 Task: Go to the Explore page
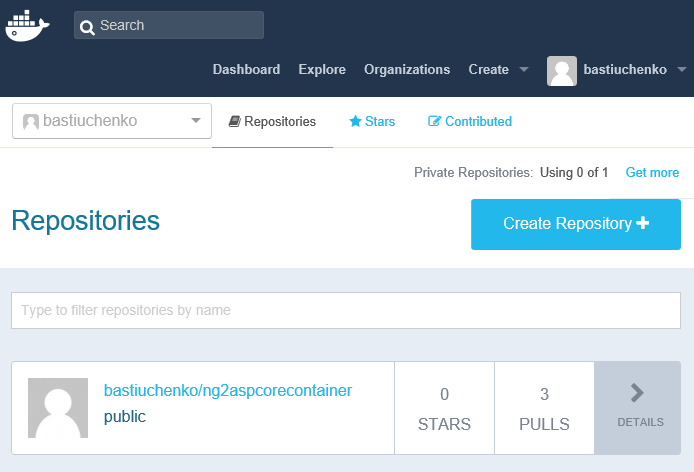pyautogui.click(x=322, y=70)
